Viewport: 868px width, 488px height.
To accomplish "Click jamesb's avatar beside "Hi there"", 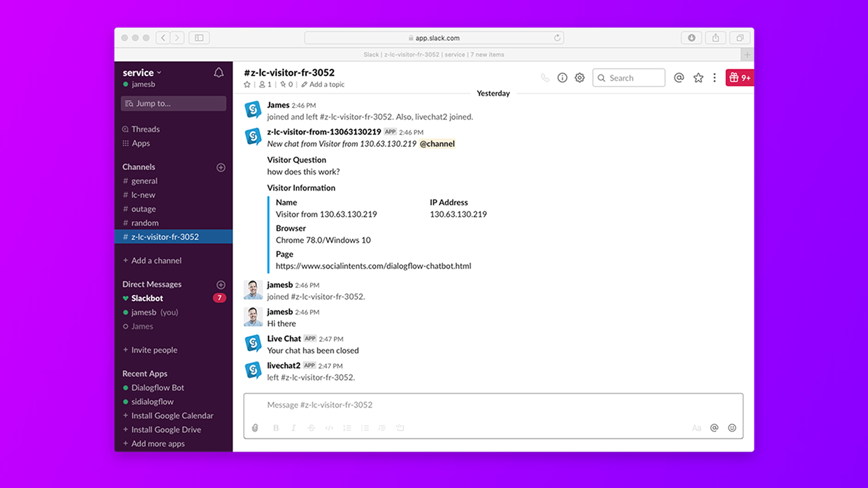I will pyautogui.click(x=253, y=317).
